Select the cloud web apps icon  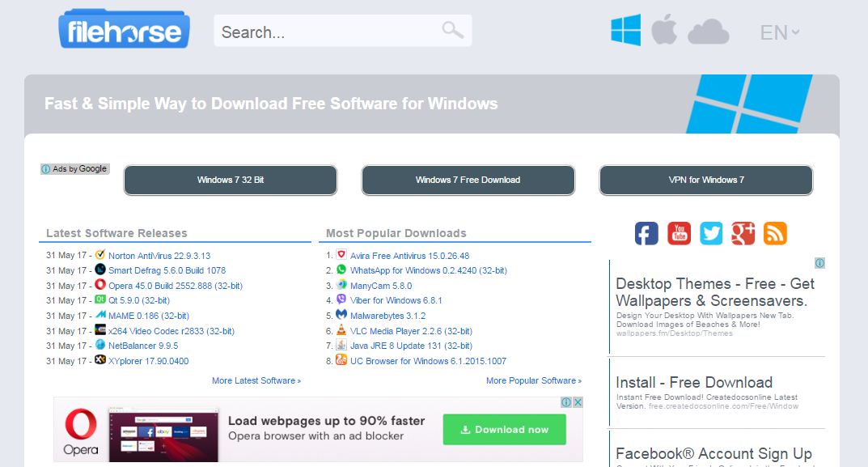coord(708,31)
